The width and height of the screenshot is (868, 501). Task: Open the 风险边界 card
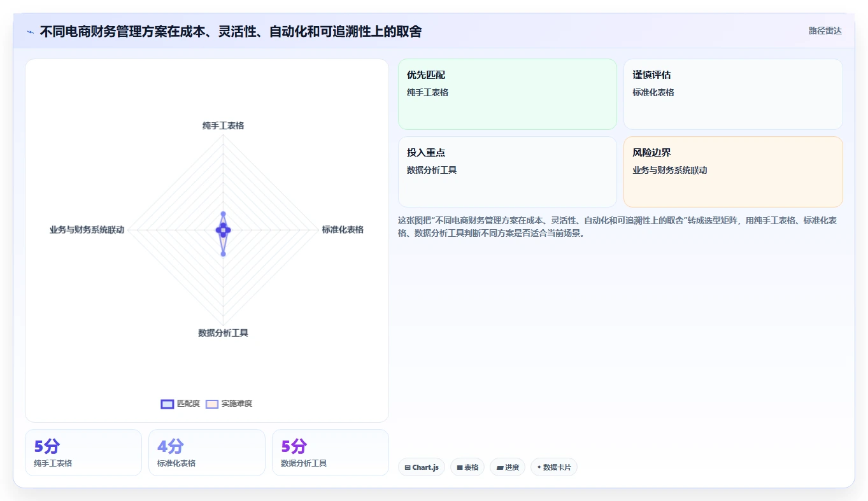[x=733, y=172]
